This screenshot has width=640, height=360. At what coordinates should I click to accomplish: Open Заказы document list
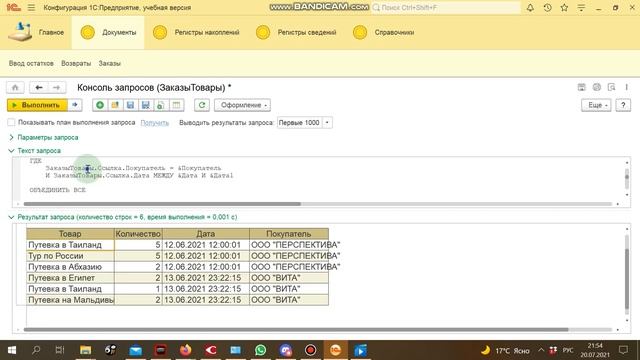tap(109, 63)
